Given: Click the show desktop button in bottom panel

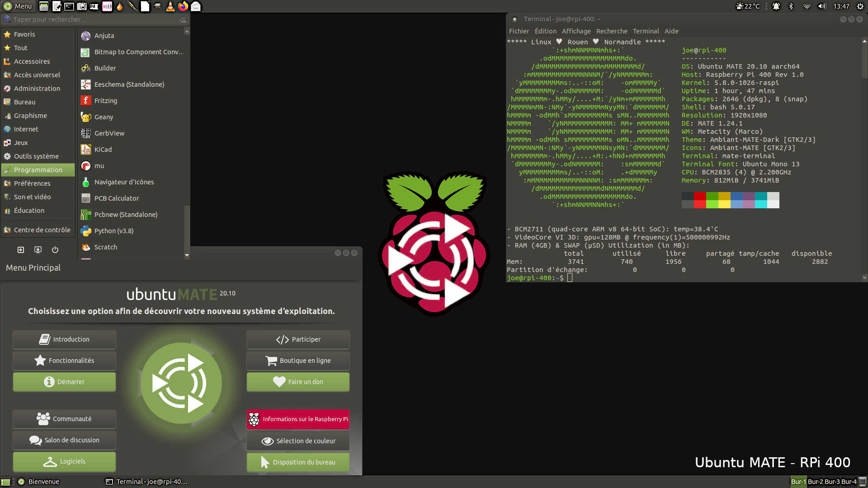Looking at the screenshot, I should [x=5, y=482].
